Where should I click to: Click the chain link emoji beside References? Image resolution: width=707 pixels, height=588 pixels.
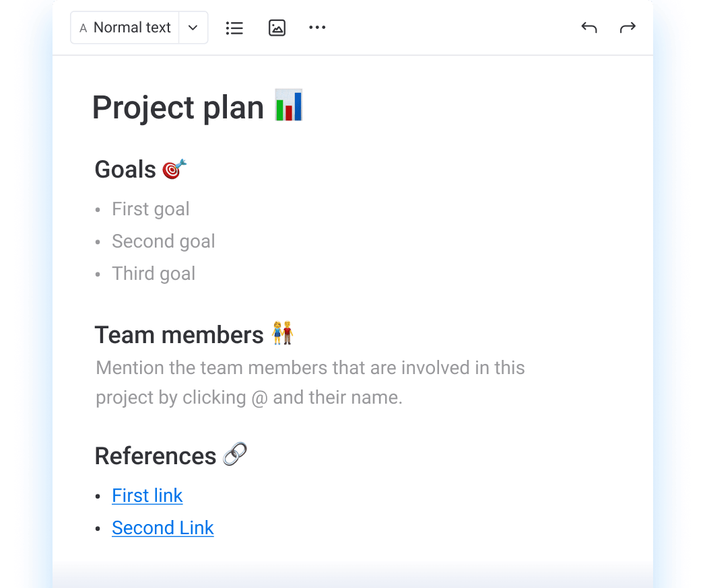pos(234,455)
